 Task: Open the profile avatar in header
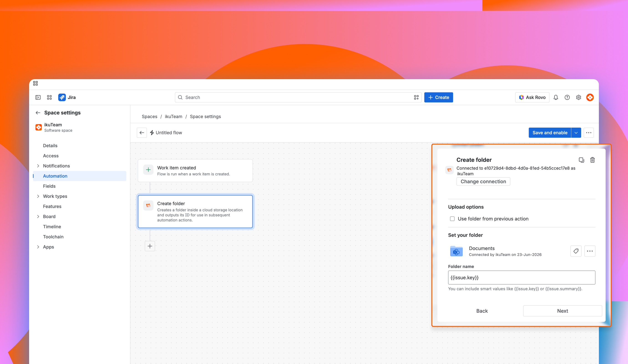(590, 97)
